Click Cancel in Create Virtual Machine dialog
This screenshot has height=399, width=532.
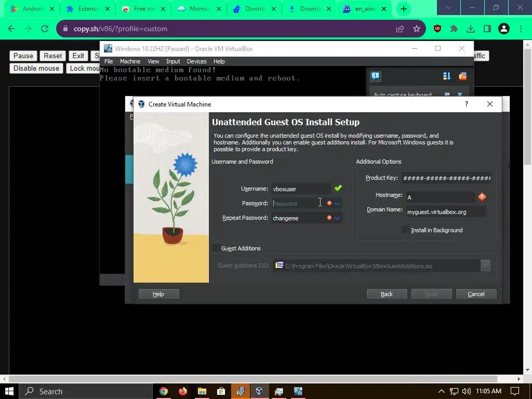476,294
